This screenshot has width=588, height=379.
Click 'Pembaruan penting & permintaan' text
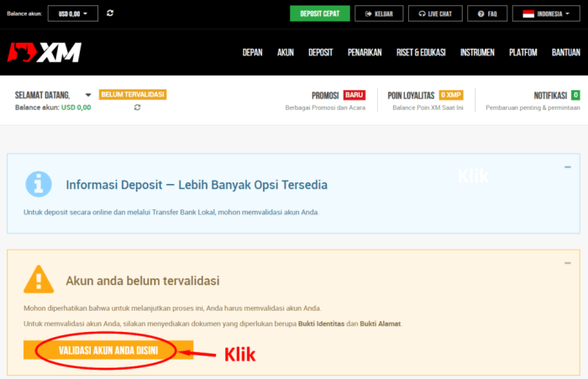coord(533,108)
